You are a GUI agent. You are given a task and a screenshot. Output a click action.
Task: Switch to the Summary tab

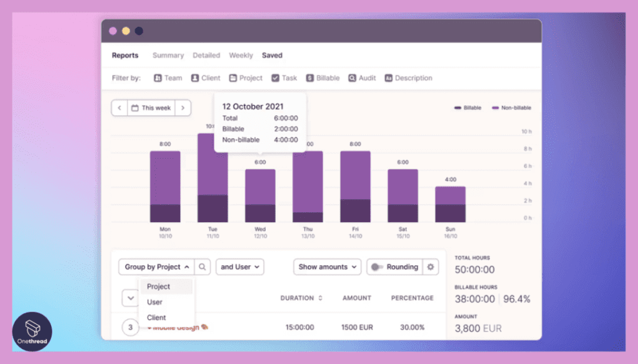tap(168, 55)
